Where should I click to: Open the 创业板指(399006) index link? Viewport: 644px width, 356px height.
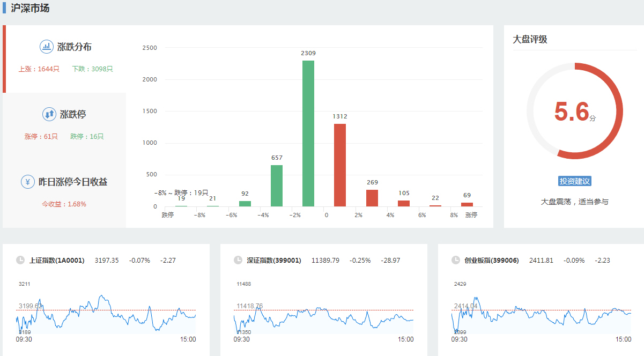point(492,261)
